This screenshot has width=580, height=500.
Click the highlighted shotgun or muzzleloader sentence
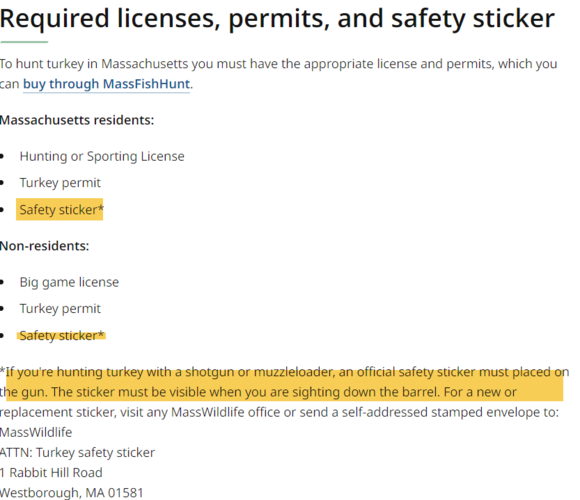[x=283, y=372]
